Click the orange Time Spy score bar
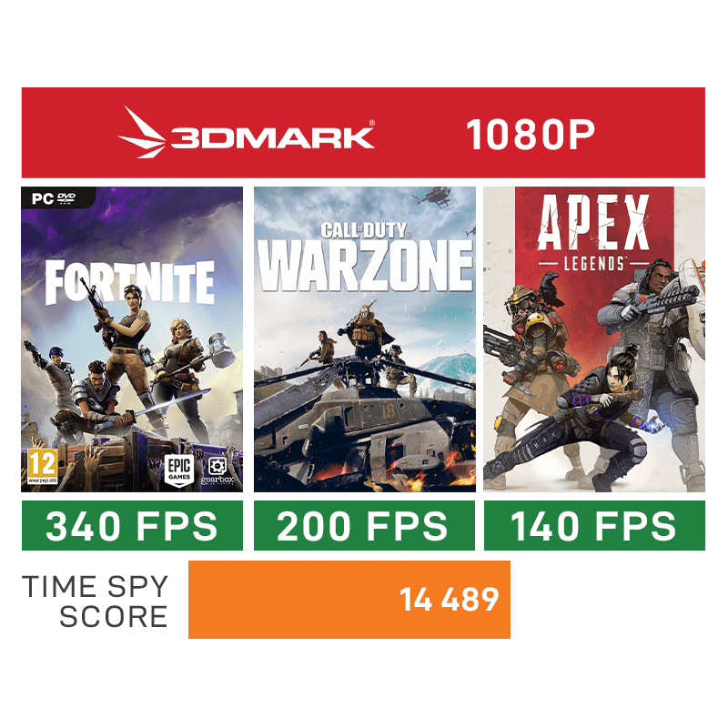 [349, 600]
